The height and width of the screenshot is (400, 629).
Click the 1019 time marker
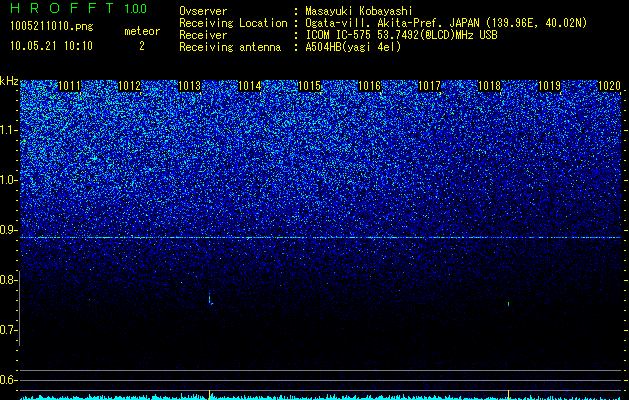pos(549,86)
